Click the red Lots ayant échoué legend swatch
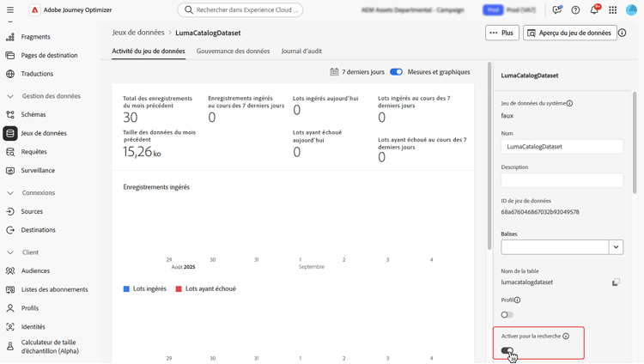644x364 pixels. pyautogui.click(x=179, y=288)
